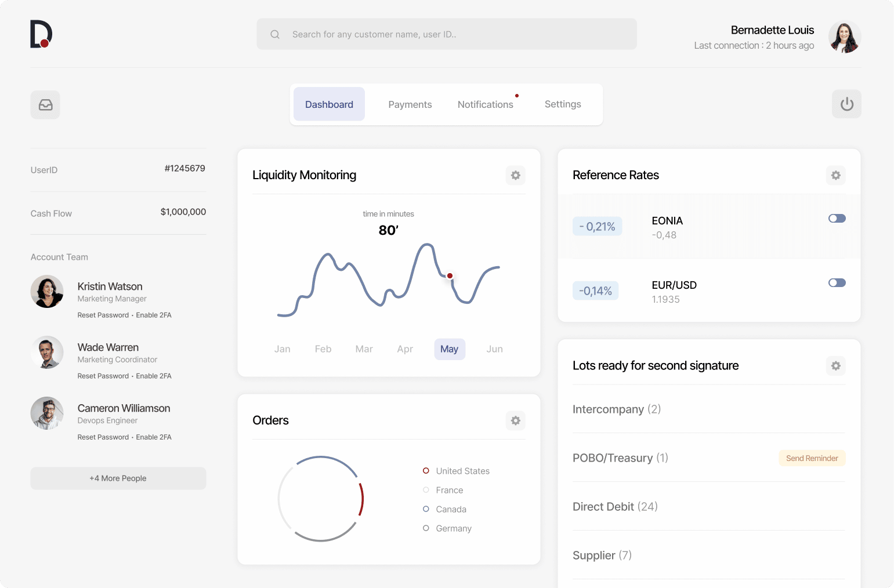Open the Settings tab
This screenshot has width=894, height=588.
point(563,104)
